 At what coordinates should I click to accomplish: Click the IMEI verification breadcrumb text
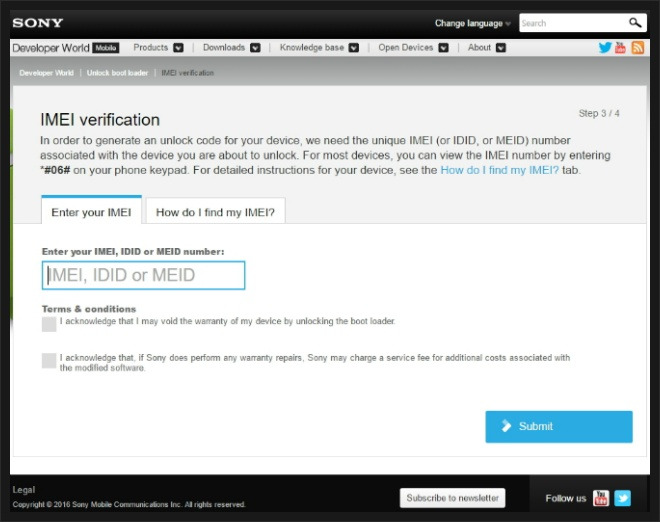(x=188, y=73)
